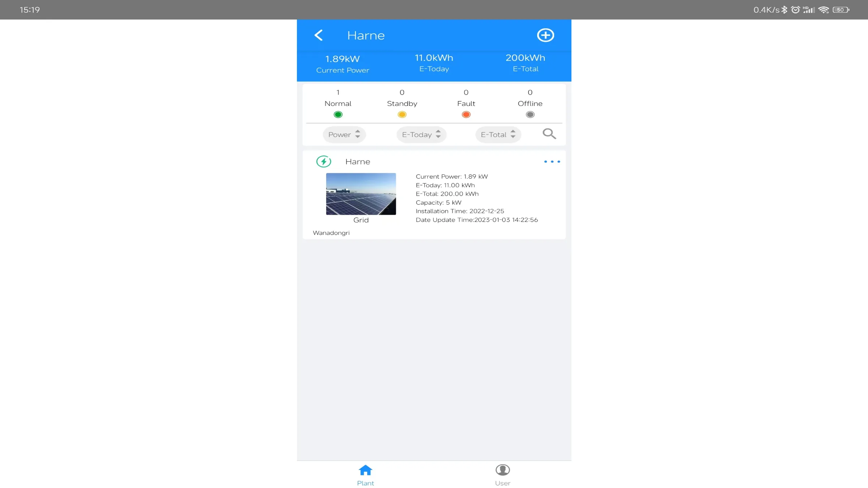Click the Wi-Fi status bar icon
This screenshot has height=488, width=868.
pyautogui.click(x=824, y=10)
